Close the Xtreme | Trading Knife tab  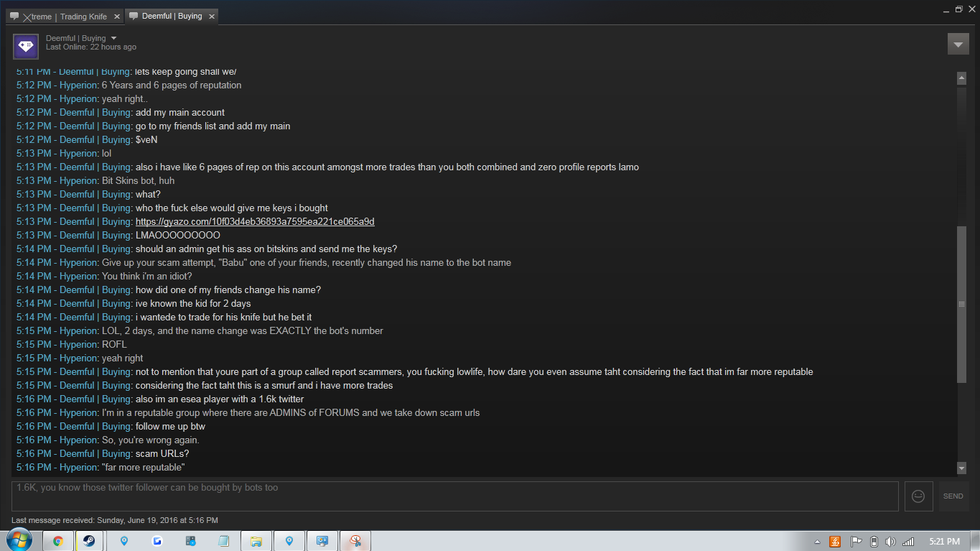tap(116, 17)
